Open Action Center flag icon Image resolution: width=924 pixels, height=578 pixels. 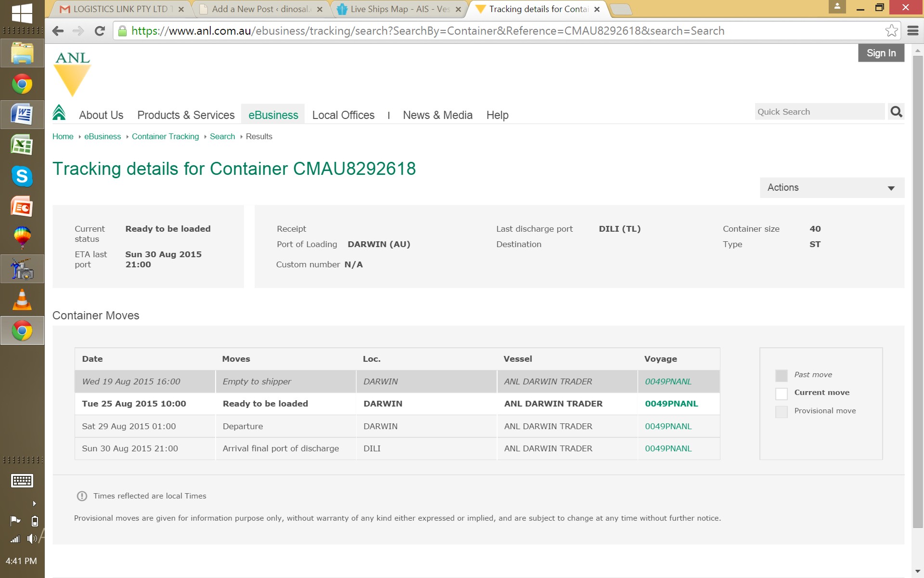pyautogui.click(x=15, y=521)
